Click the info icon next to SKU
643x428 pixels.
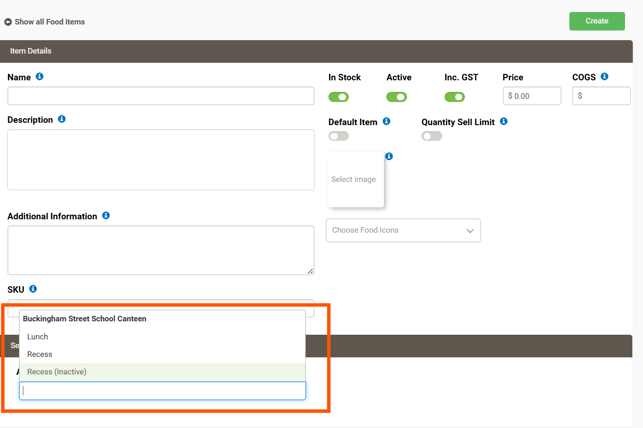click(x=33, y=289)
